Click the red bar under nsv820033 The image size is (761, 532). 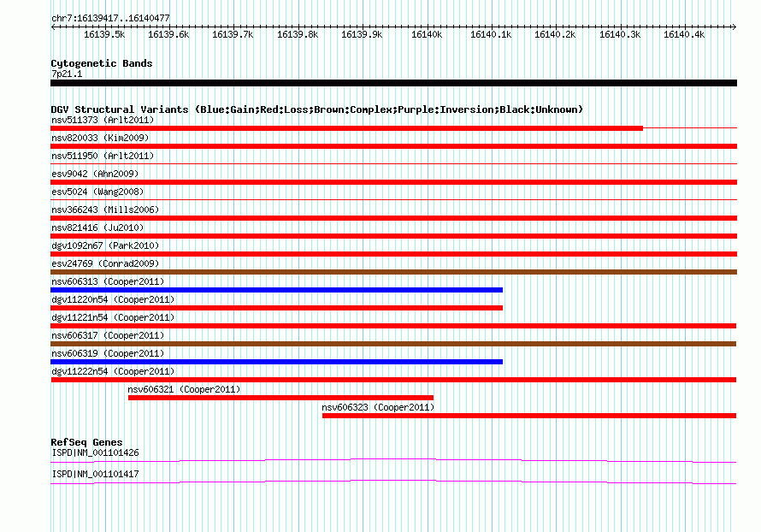tap(393, 146)
